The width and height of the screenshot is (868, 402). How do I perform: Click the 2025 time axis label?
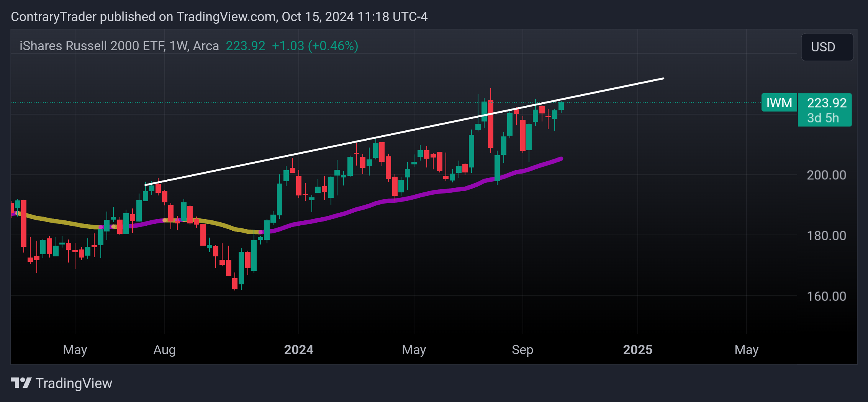638,350
